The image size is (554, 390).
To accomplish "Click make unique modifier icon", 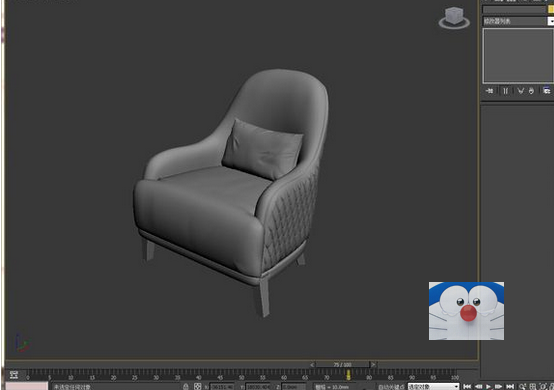I will click(x=520, y=91).
